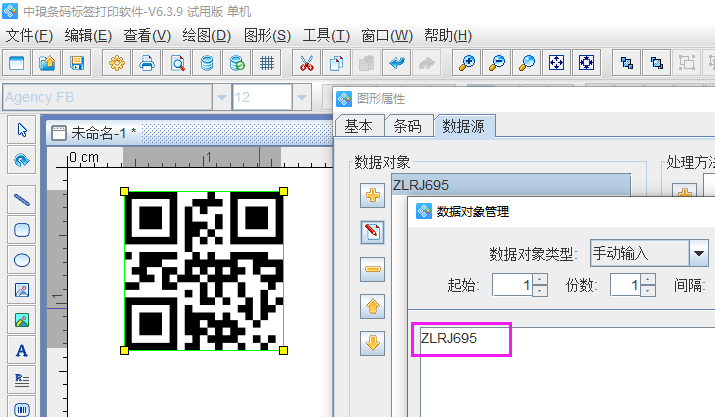
Task: Decrease the 起始 value with down arrow
Action: [x=540, y=291]
